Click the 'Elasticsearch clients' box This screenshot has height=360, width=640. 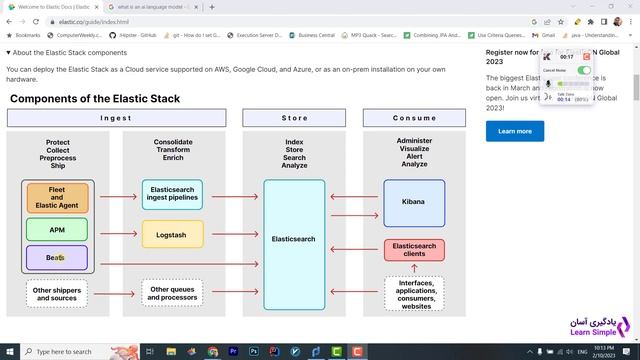[x=414, y=250]
